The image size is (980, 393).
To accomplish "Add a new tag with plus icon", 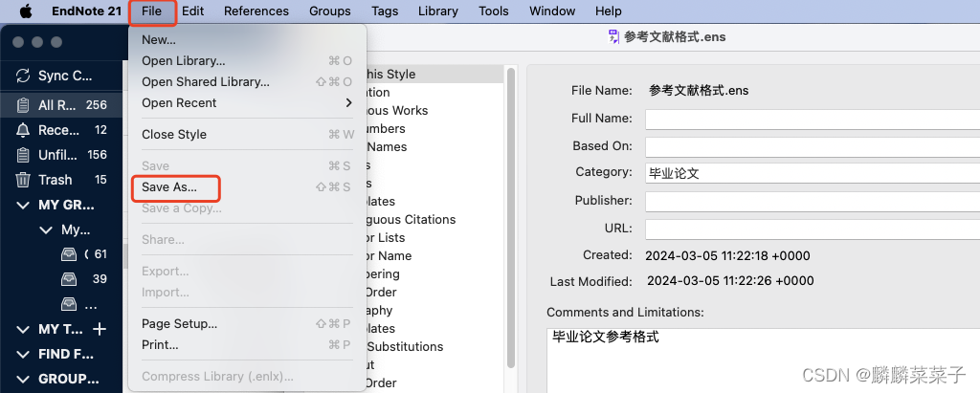I will click(100, 329).
